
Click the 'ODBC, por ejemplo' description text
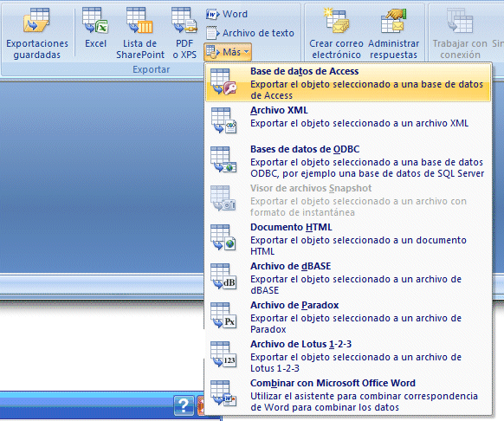coord(367,173)
